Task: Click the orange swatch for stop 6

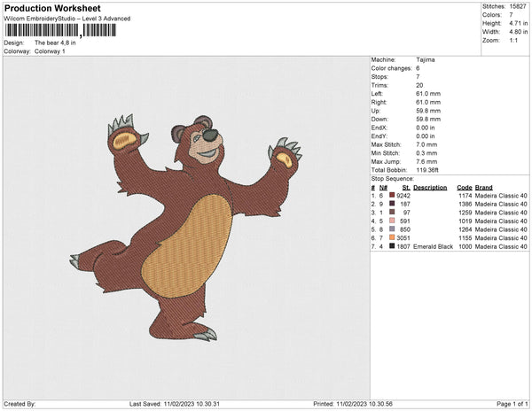Action: click(392, 237)
